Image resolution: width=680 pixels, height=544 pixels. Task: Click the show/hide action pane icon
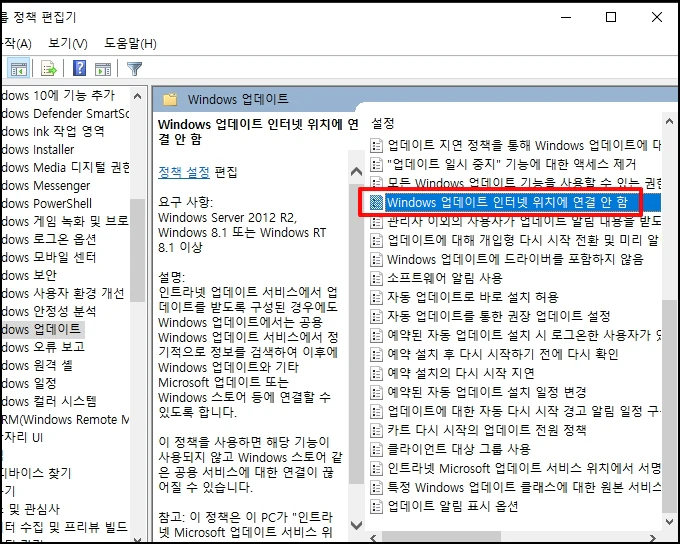[103, 69]
